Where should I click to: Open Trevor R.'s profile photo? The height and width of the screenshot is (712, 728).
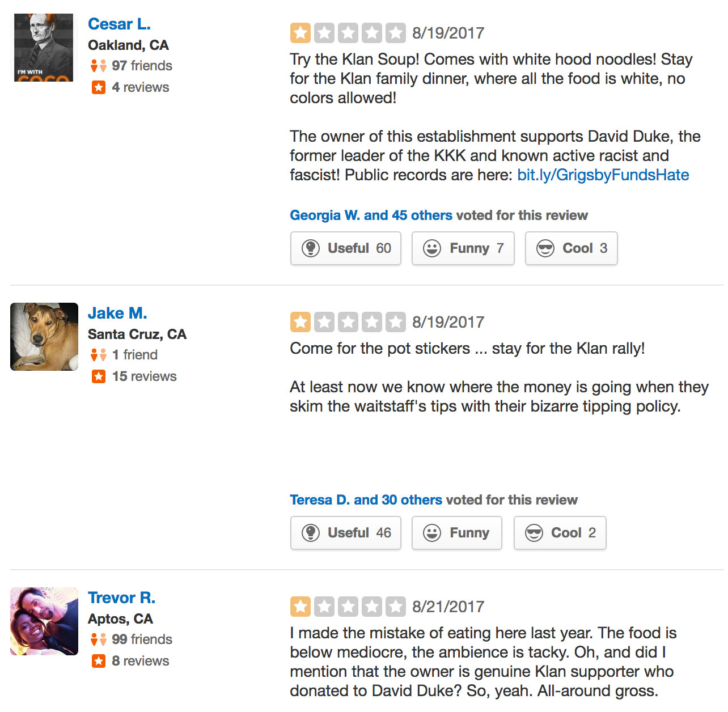pos(44,621)
